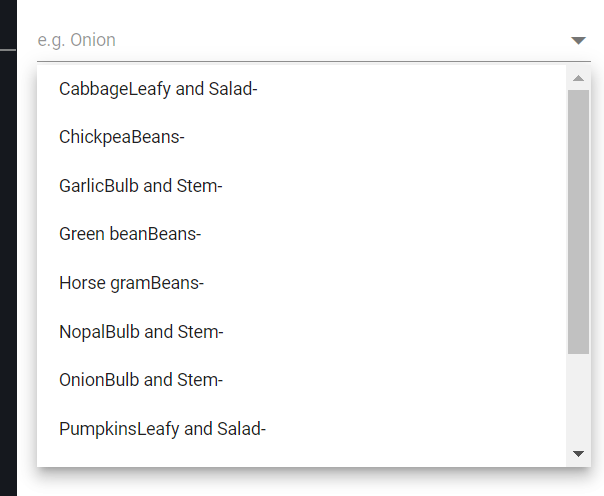Viewport: 604px width, 496px height.
Task: Collapse the vegetable list via caret icon
Action: pos(578,41)
